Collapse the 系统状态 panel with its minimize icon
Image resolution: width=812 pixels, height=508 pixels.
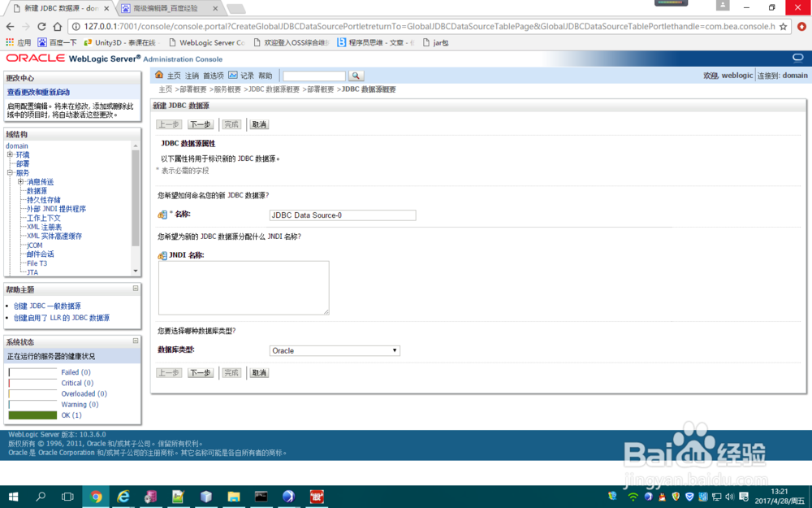point(135,341)
